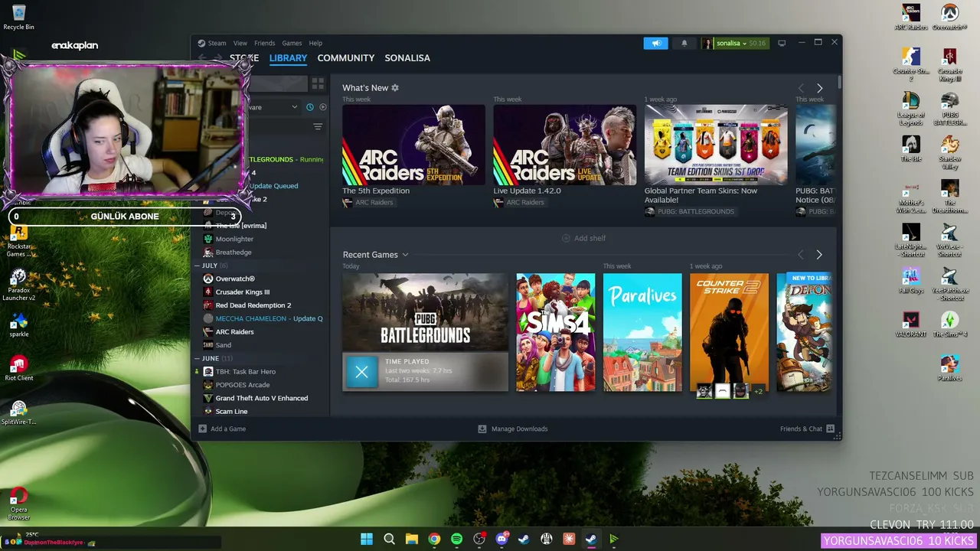980x551 pixels.
Task: Expand the library type filter dropdown
Action: point(295,107)
